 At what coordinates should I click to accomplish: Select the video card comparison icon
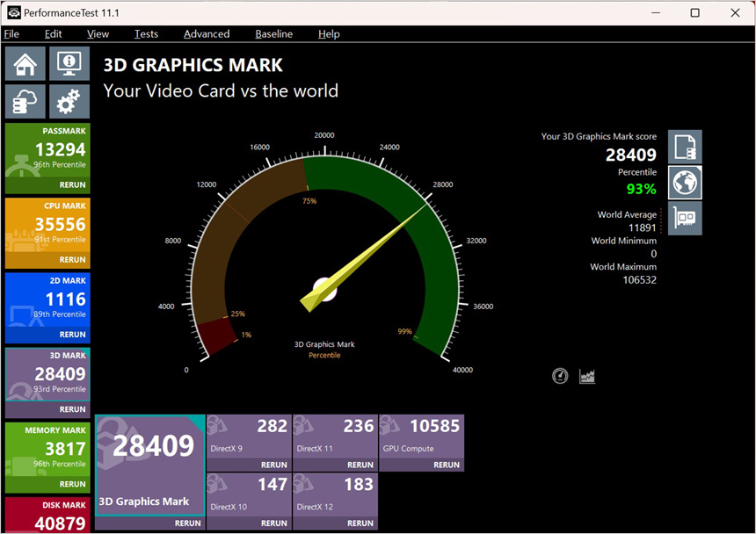685,217
